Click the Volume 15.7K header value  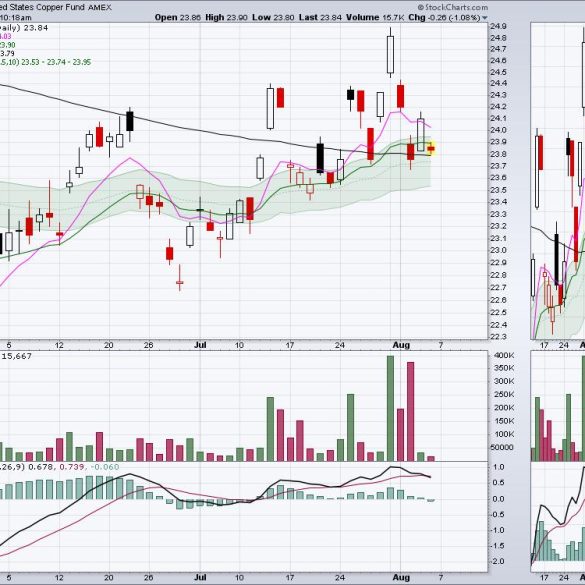(376, 18)
